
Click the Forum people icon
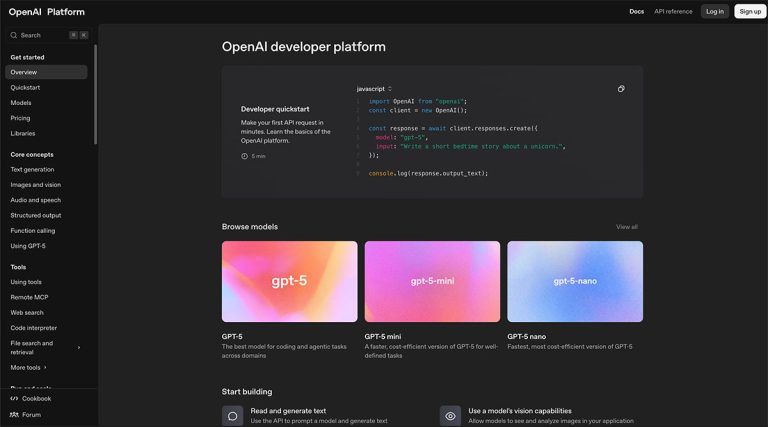(14, 415)
